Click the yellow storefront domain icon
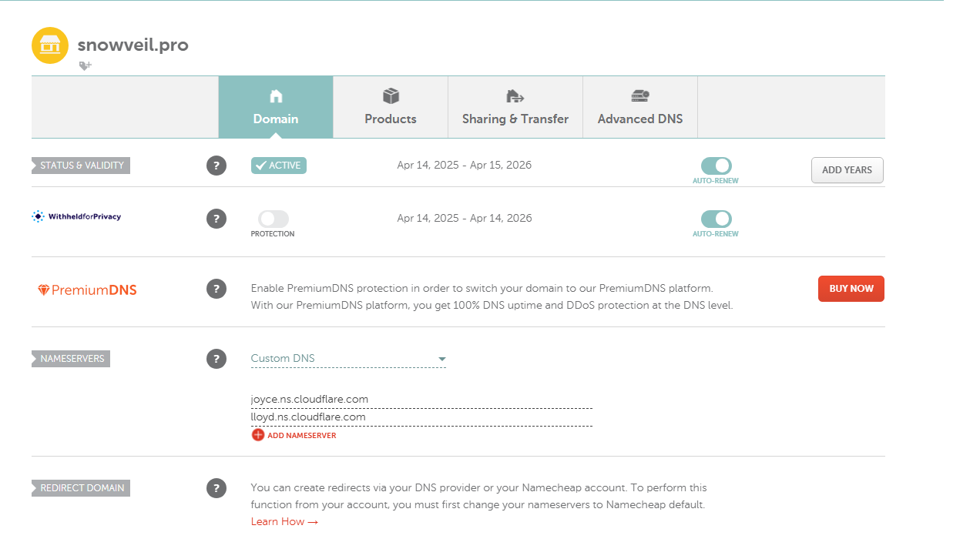Viewport: 980px width, 559px height. pyautogui.click(x=50, y=45)
